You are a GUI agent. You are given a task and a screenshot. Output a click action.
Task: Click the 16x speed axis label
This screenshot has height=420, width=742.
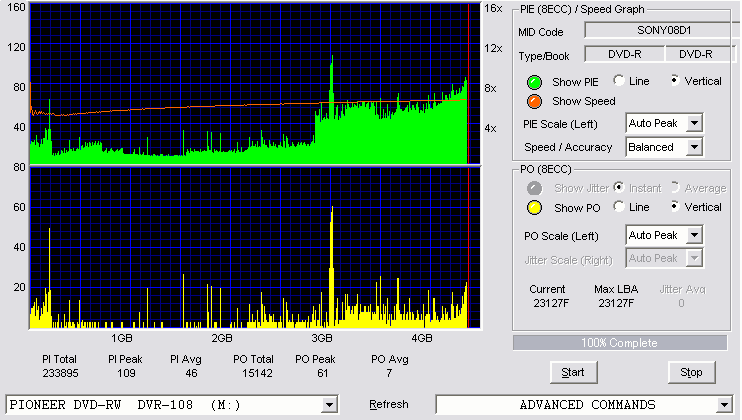tap(493, 8)
